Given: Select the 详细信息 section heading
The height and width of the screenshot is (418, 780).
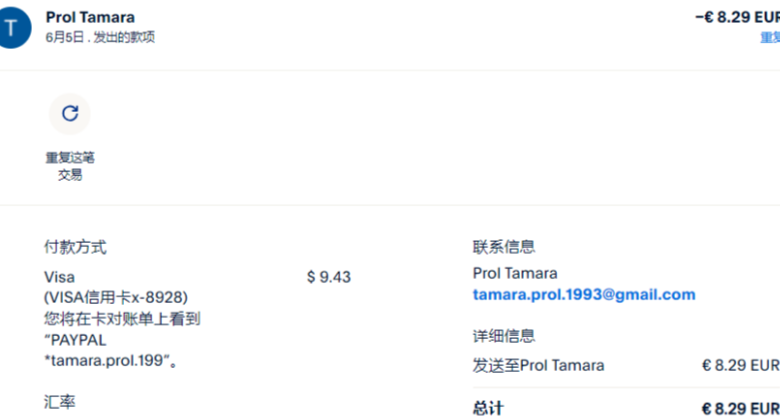Looking at the screenshot, I should (x=504, y=336).
